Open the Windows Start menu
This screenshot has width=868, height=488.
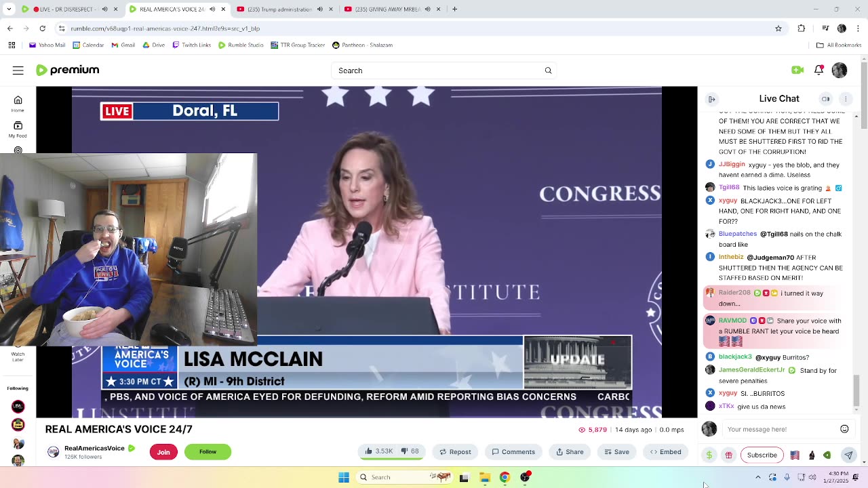344,477
